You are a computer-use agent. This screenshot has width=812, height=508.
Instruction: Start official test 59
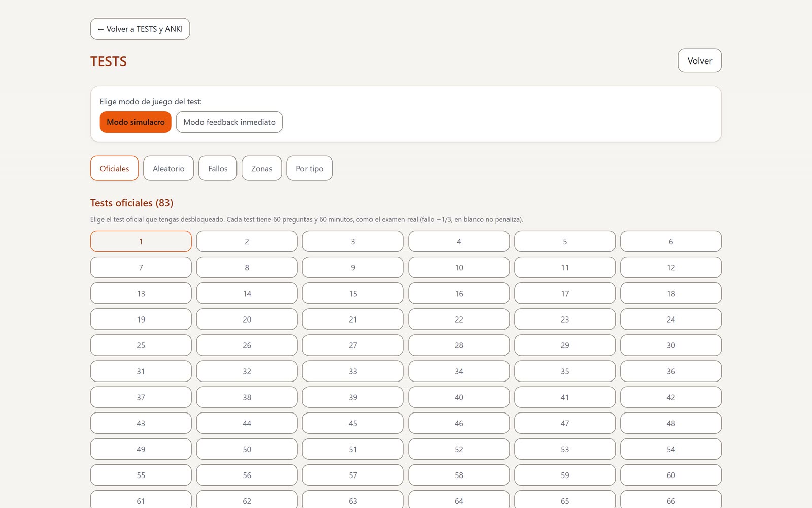tap(565, 474)
